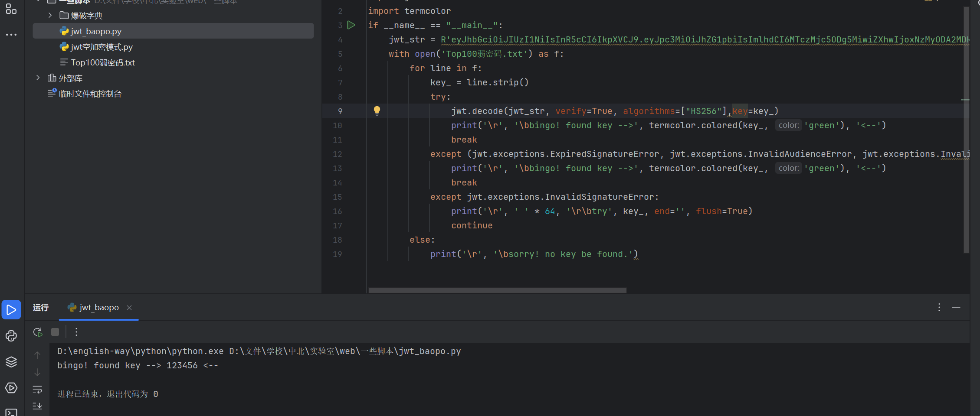Viewport: 980px width, 416px height.
Task: Click the 'with open' statement on line 5
Action: (476, 54)
